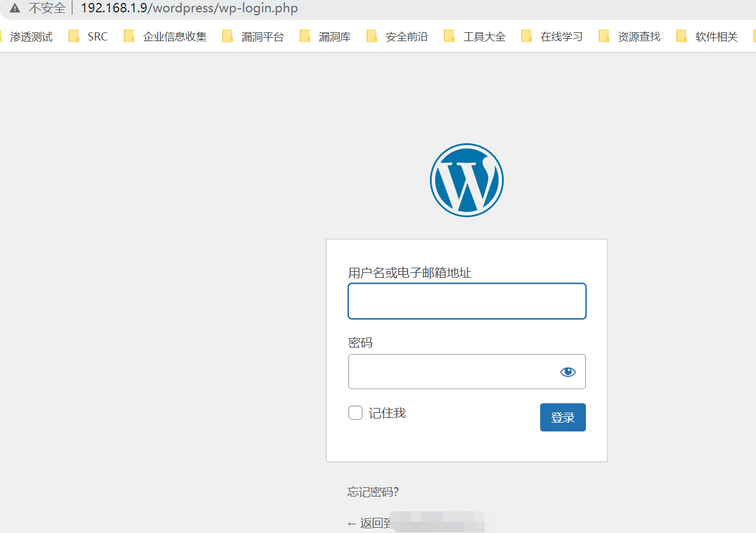Click the 密码 label above the field
Viewport: 756px width, 533px height.
coord(360,342)
